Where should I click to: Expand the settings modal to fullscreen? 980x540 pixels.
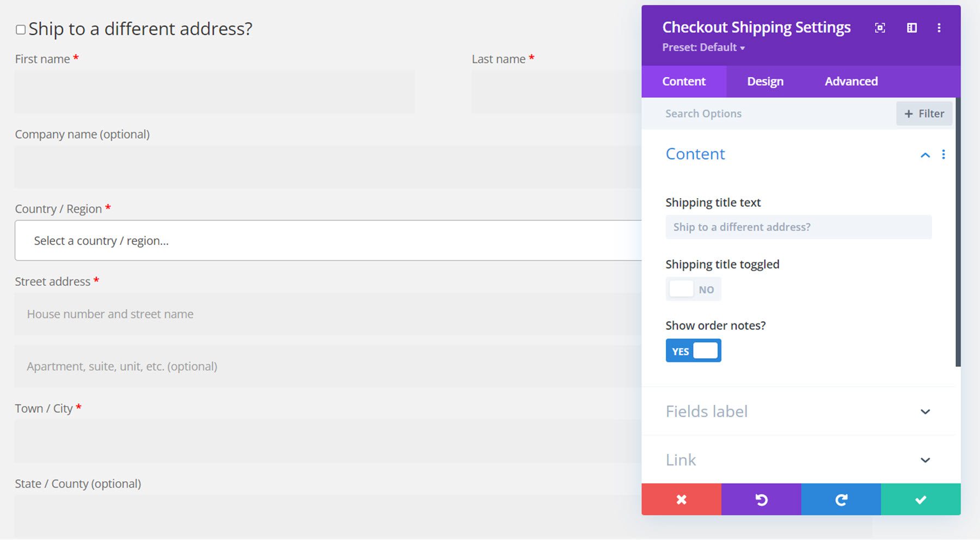(x=880, y=28)
